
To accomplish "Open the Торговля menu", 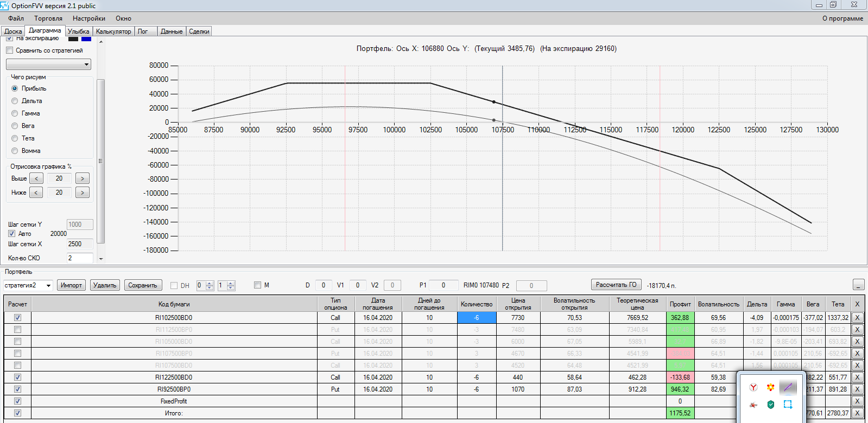I will [48, 18].
